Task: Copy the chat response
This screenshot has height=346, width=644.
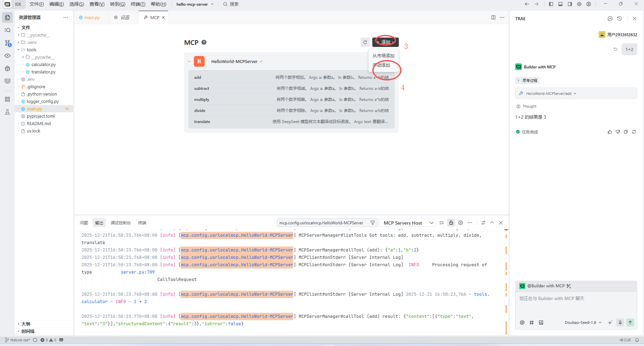Action: [x=626, y=132]
